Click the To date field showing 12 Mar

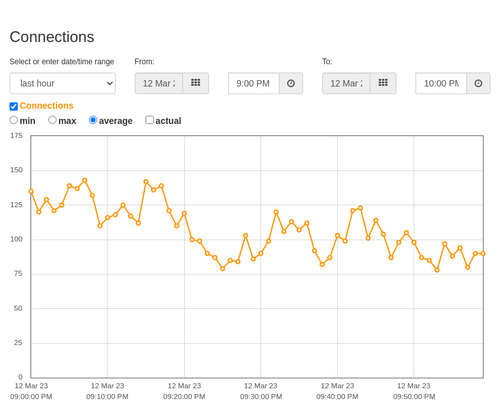346,83
